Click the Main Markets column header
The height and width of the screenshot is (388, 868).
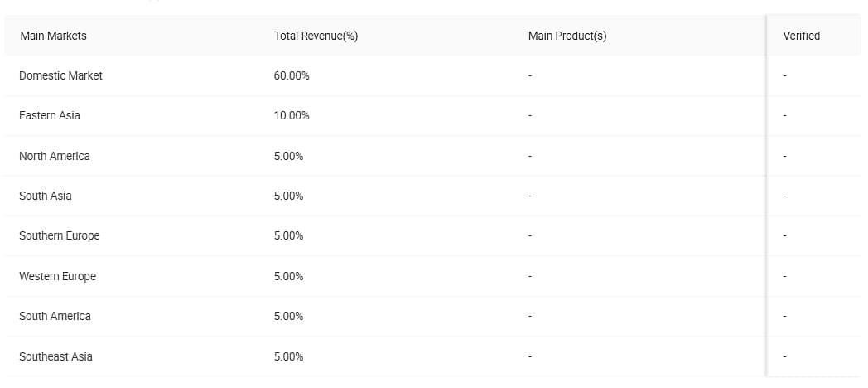click(53, 36)
